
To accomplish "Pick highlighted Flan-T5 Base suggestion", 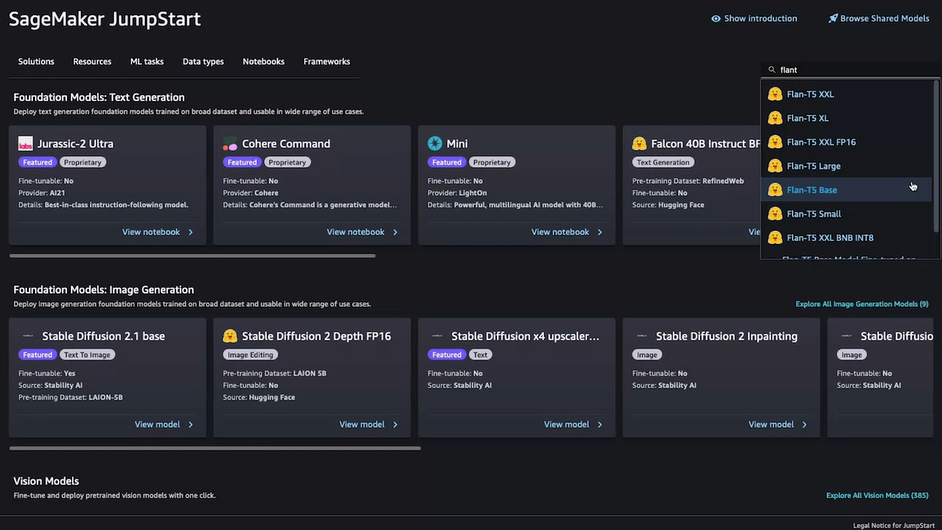I will click(x=846, y=190).
